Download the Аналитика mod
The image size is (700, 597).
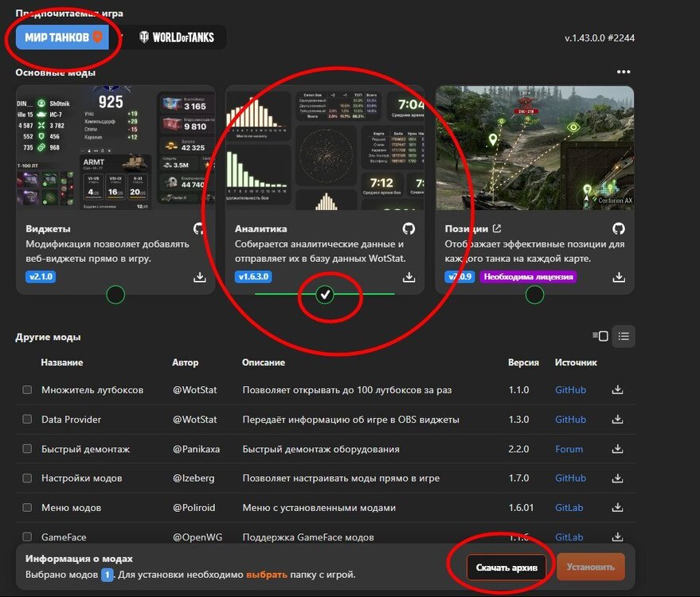click(x=409, y=277)
